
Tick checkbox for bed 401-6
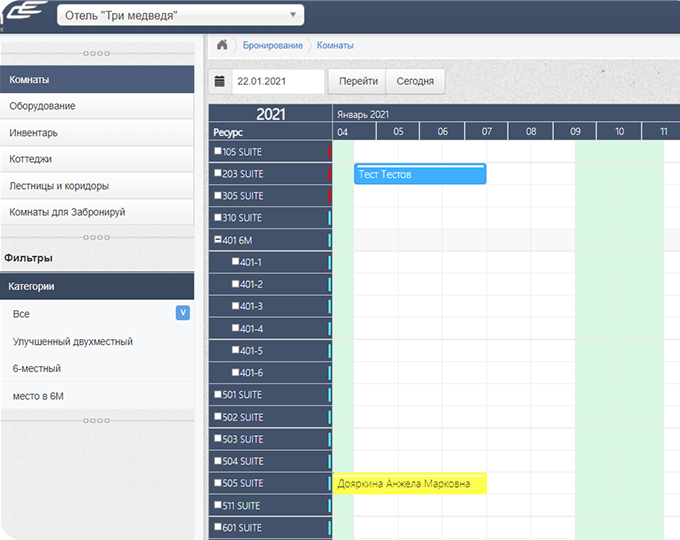point(235,372)
